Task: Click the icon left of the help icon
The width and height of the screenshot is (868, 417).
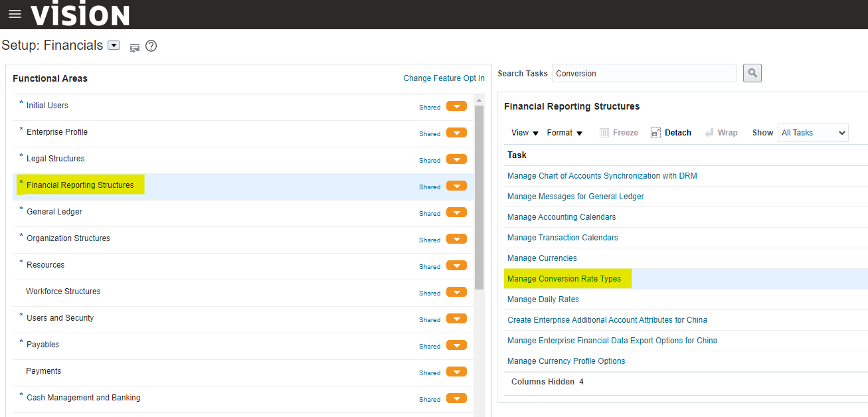Action: (x=135, y=47)
